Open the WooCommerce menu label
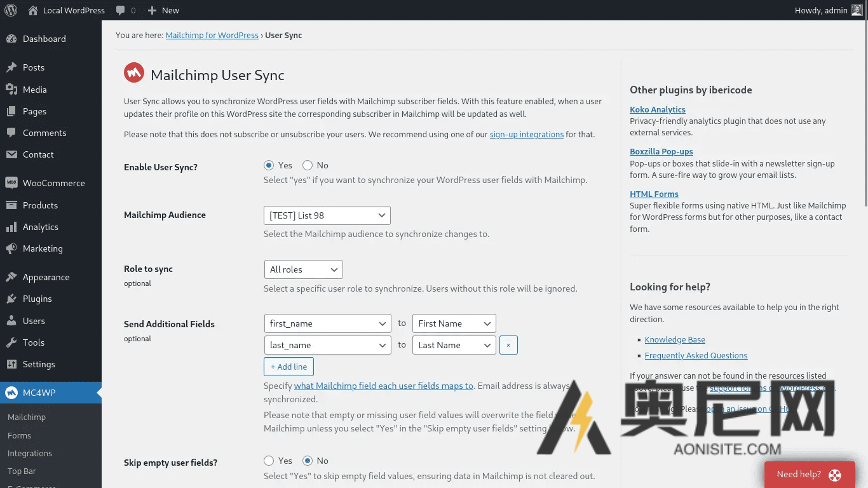 click(54, 183)
